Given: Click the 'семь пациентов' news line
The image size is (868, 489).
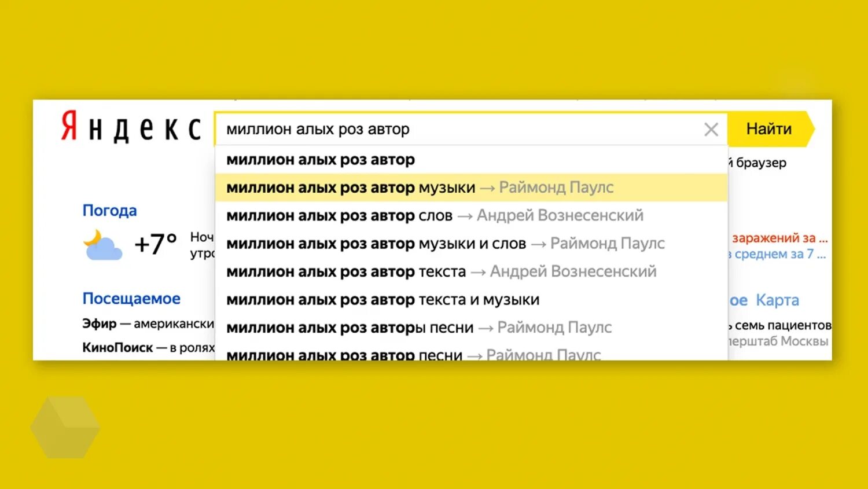Looking at the screenshot, I should [779, 326].
